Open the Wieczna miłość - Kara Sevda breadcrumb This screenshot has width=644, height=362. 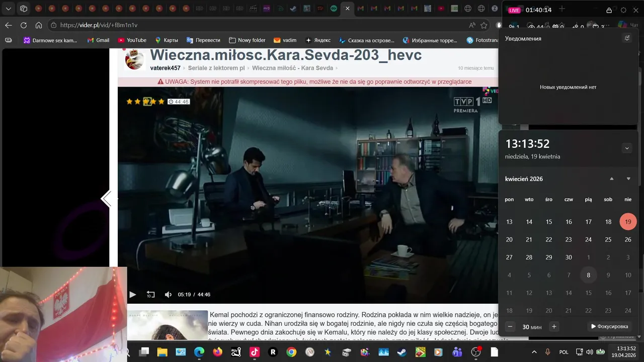292,68
